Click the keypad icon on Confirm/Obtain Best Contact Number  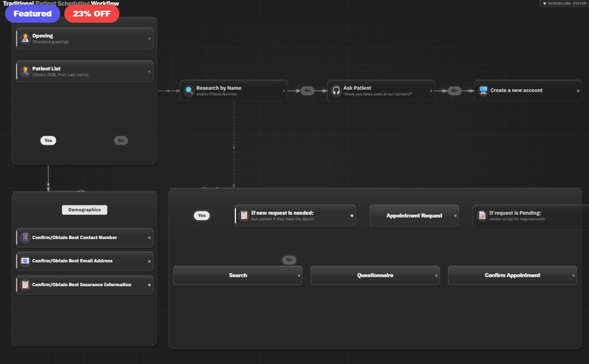25,237
